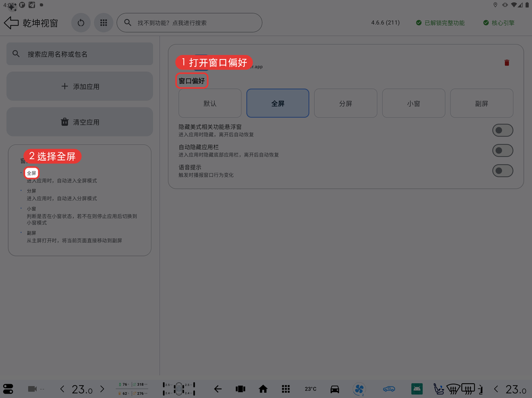Open the tire pressure car widget
Viewport: 532px width, 398px height.
[x=179, y=389]
